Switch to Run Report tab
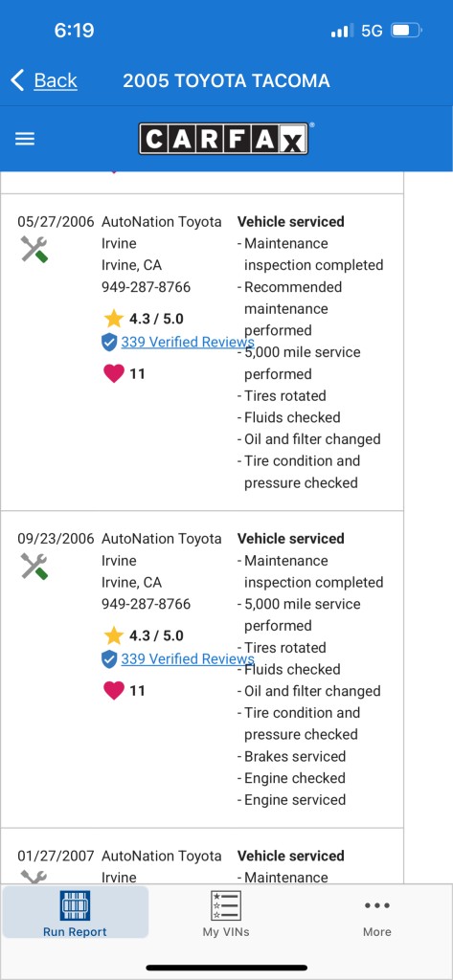Screen dimensions: 453x980 (x=75, y=912)
